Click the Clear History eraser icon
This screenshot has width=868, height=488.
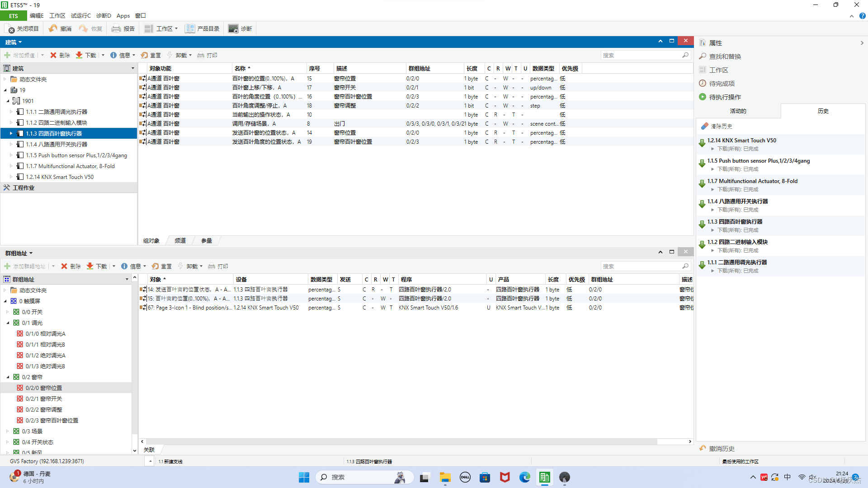(x=704, y=127)
